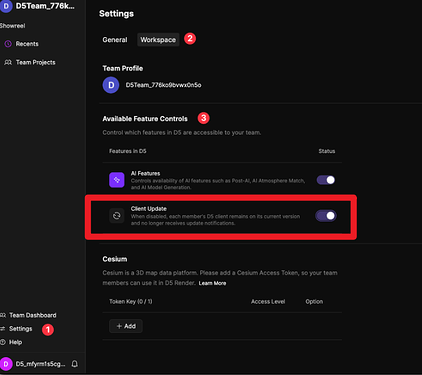
Task: Click the Available Feature Controls heading
Action: [145, 119]
